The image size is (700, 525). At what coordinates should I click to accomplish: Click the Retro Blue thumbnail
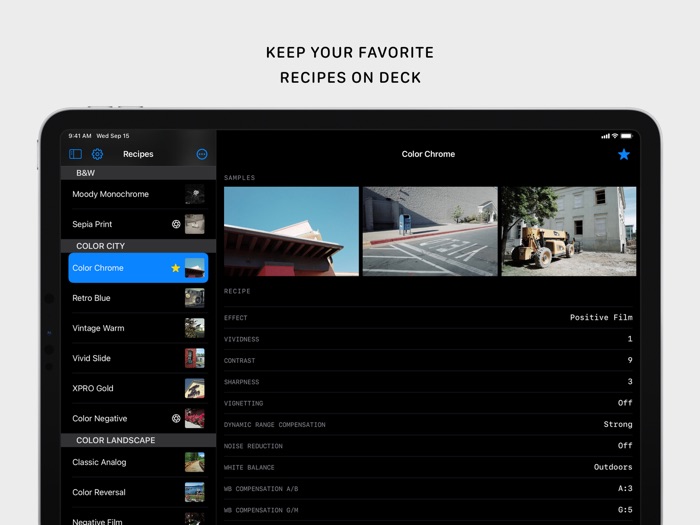point(195,298)
